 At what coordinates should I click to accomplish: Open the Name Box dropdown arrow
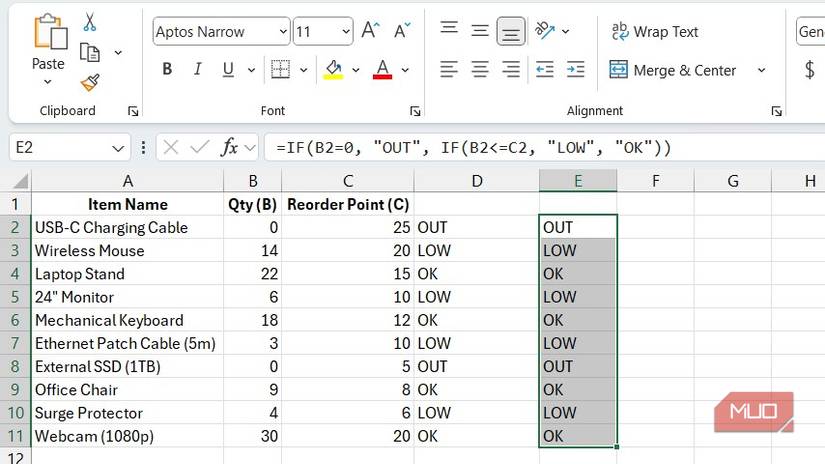point(118,148)
